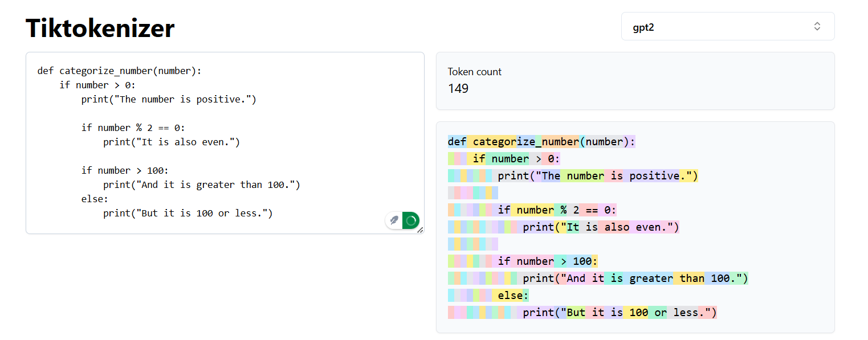
Task: Click 'print("The number is positive.")' in input editor
Action: click(x=169, y=100)
